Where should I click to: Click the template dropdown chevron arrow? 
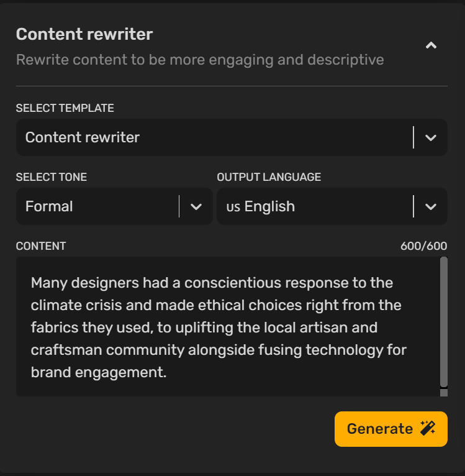[x=431, y=138]
